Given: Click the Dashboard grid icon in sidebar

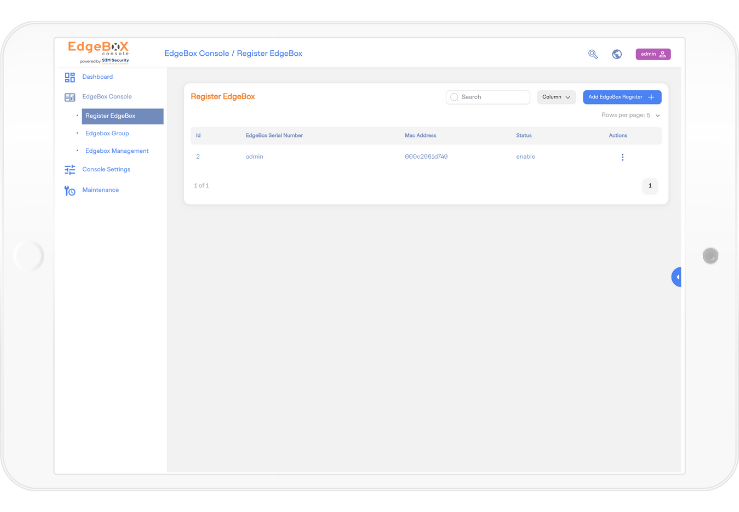Looking at the screenshot, I should tap(70, 77).
